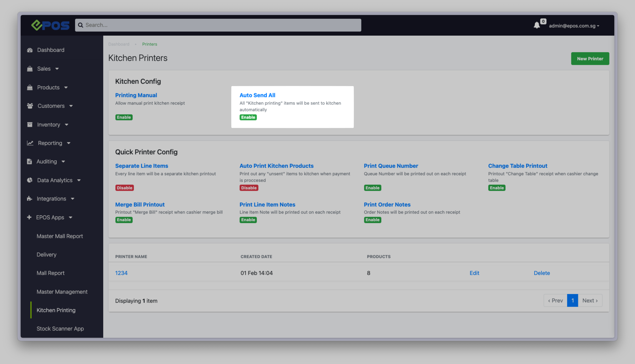Go to Stock Scanner App menu item
The width and height of the screenshot is (635, 364).
(60, 329)
